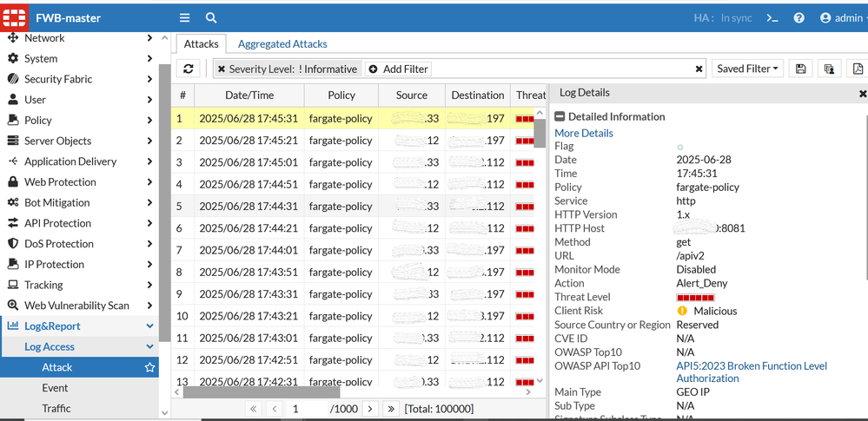Image resolution: width=868 pixels, height=421 pixels.
Task: Click the table horizontal scrollbar
Action: (262, 391)
